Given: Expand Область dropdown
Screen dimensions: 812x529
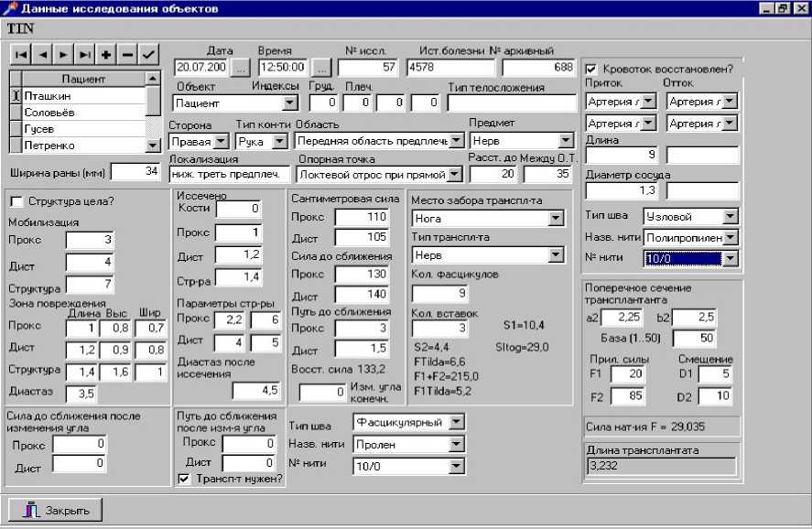Looking at the screenshot, I should [456, 140].
